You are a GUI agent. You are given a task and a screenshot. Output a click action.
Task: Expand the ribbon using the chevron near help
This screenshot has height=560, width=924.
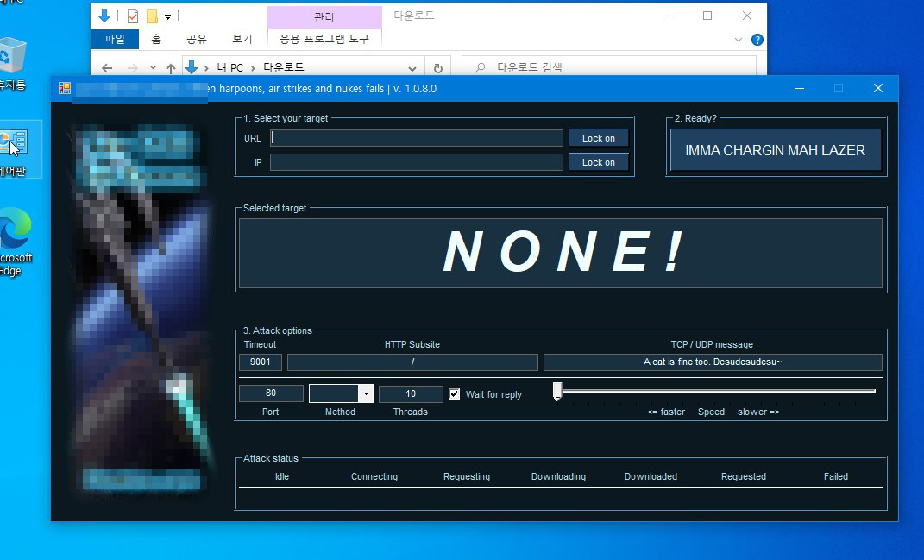click(x=739, y=40)
